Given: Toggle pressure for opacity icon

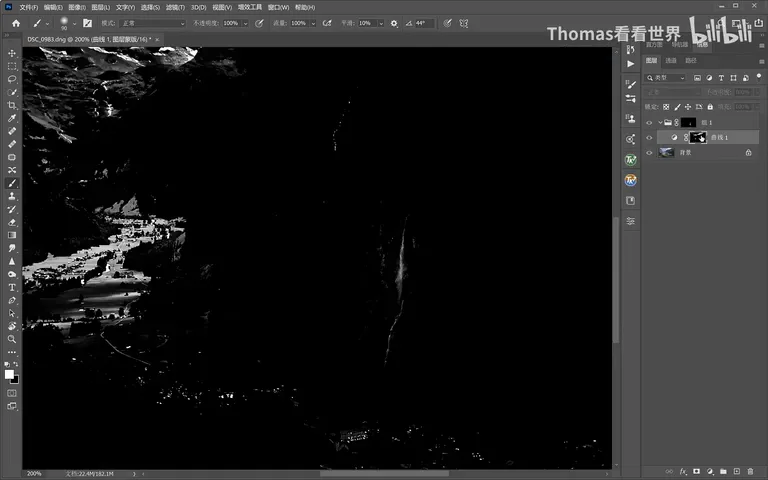Looking at the screenshot, I should pyautogui.click(x=260, y=23).
